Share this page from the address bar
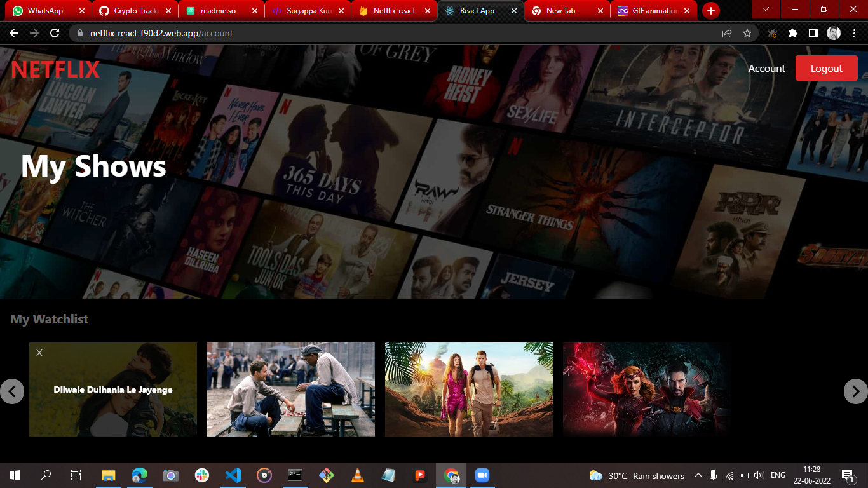Viewport: 868px width, 488px height. pyautogui.click(x=727, y=33)
